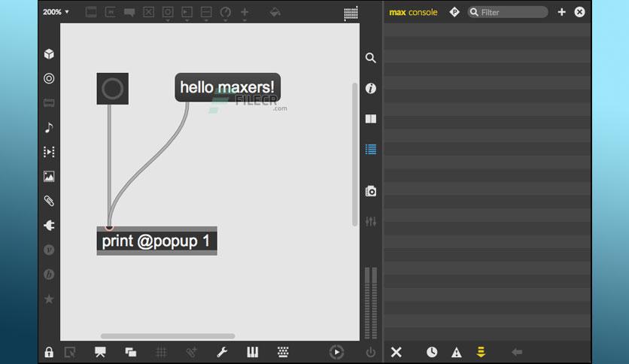Click the star favorites icon in sidebar

(49, 299)
